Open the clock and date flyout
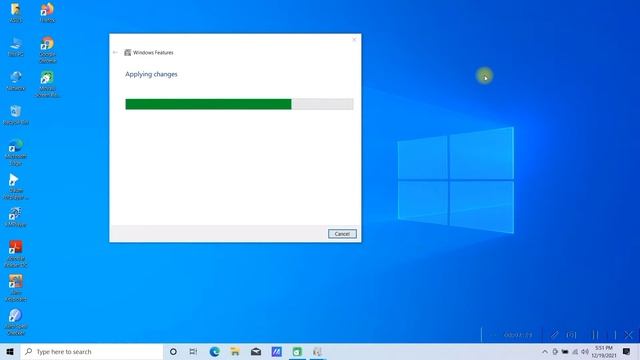 pos(604,351)
